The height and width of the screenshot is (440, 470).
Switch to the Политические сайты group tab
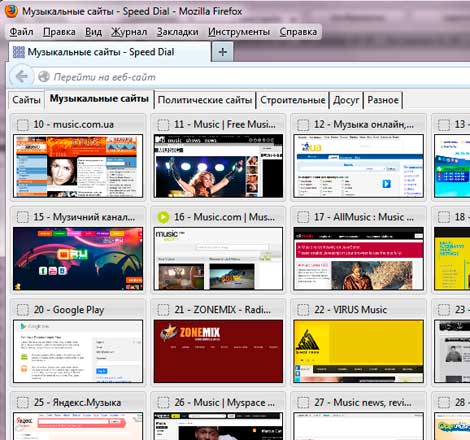(205, 100)
